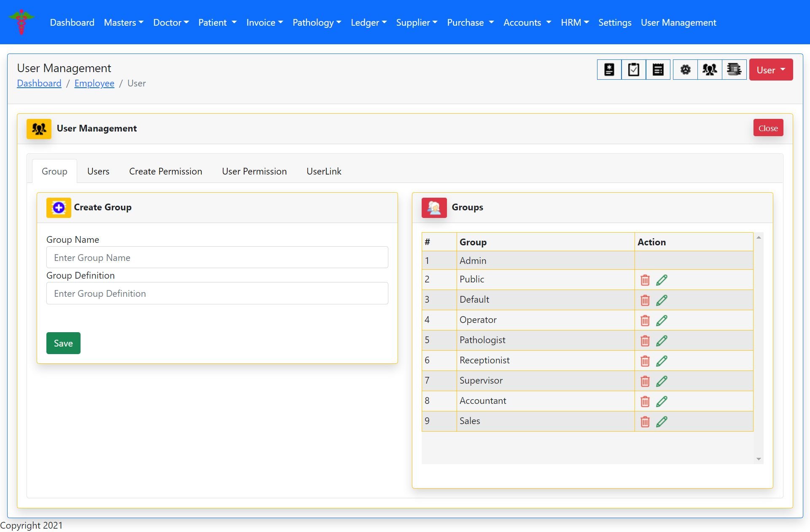Image resolution: width=810 pixels, height=532 pixels.
Task: Click the green Save button
Action: coord(63,343)
